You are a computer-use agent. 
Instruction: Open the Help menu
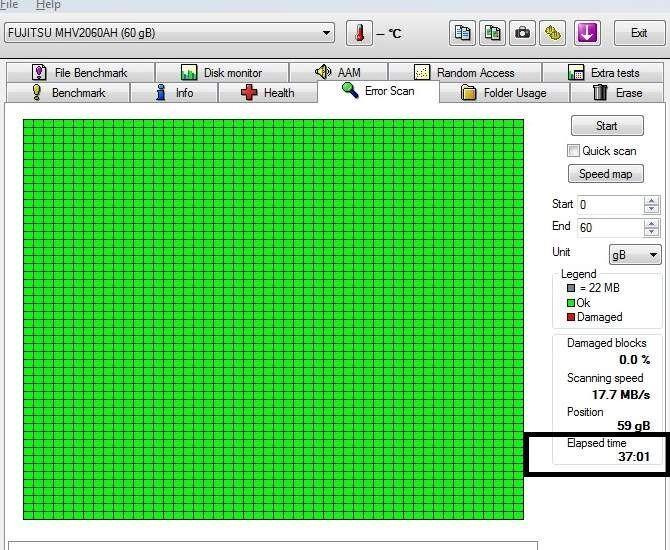[x=48, y=5]
